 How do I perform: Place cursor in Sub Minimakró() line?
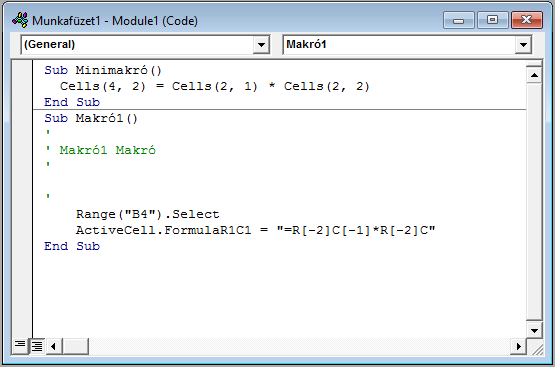click(x=103, y=70)
